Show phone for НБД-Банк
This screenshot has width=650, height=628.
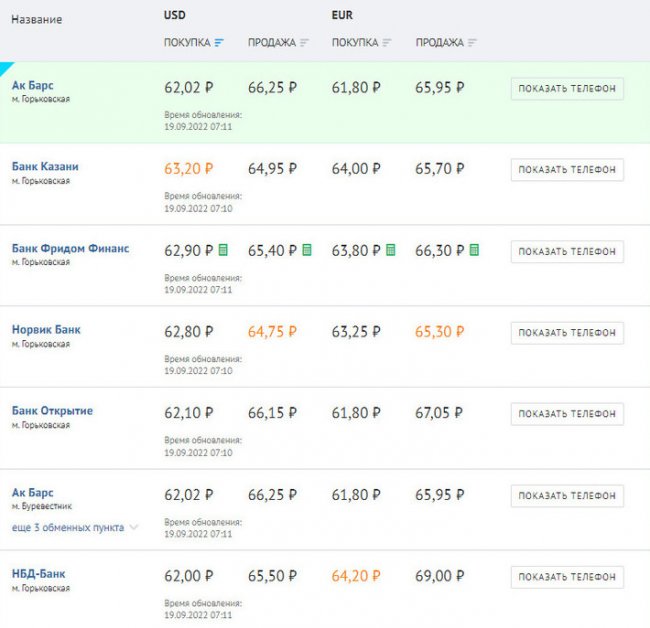pyautogui.click(x=567, y=577)
